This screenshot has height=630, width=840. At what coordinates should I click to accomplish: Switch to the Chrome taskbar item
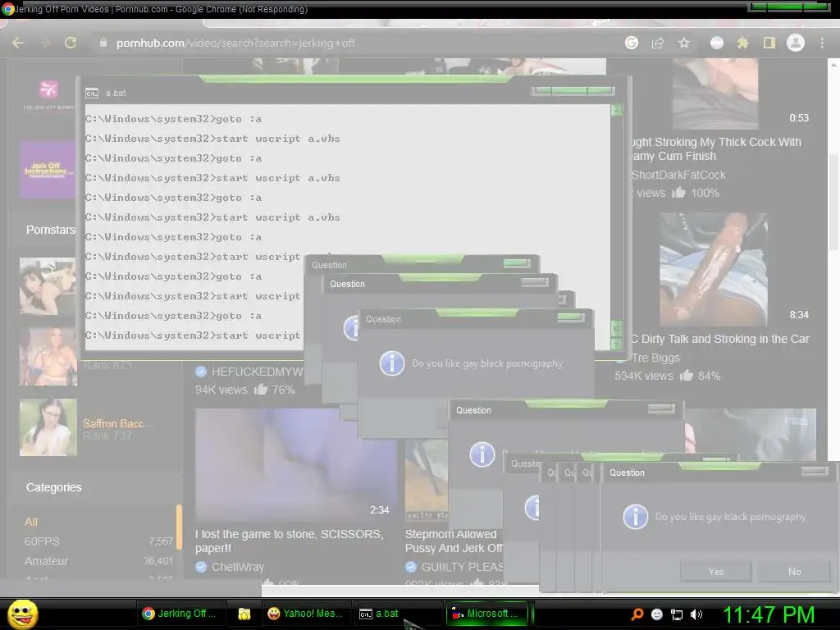(x=180, y=614)
